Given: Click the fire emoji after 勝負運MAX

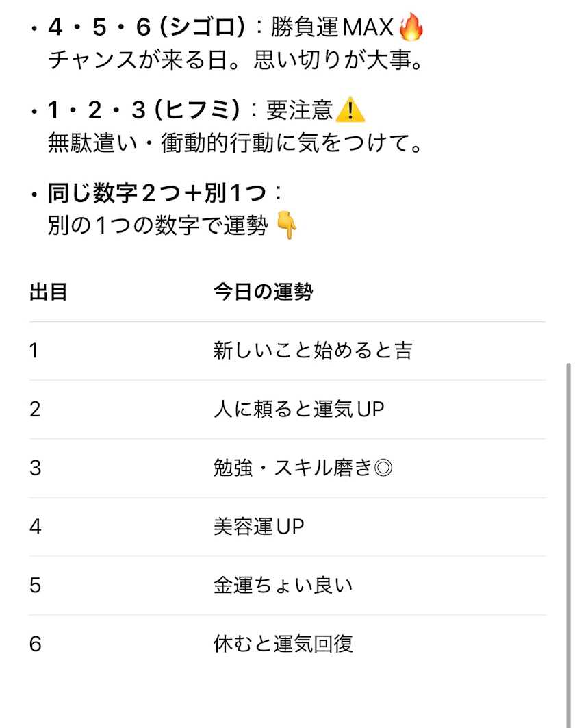Looking at the screenshot, I should [411, 27].
